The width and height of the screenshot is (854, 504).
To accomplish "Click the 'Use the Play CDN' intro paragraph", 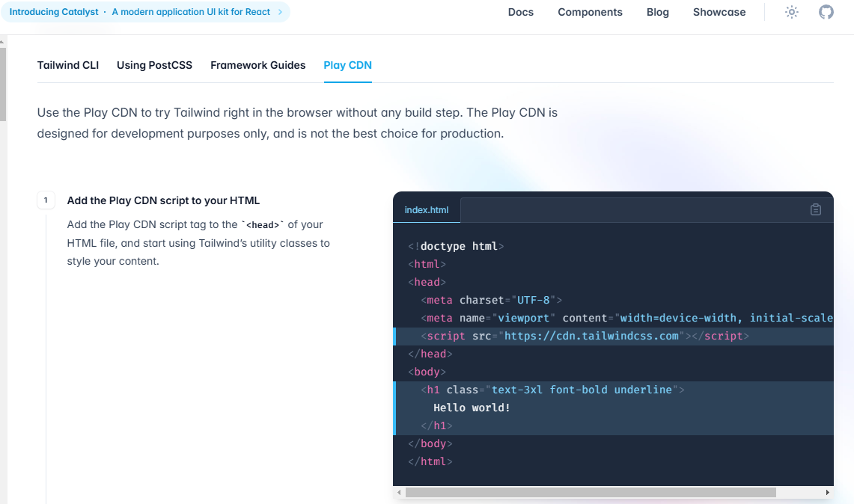I will click(x=297, y=123).
